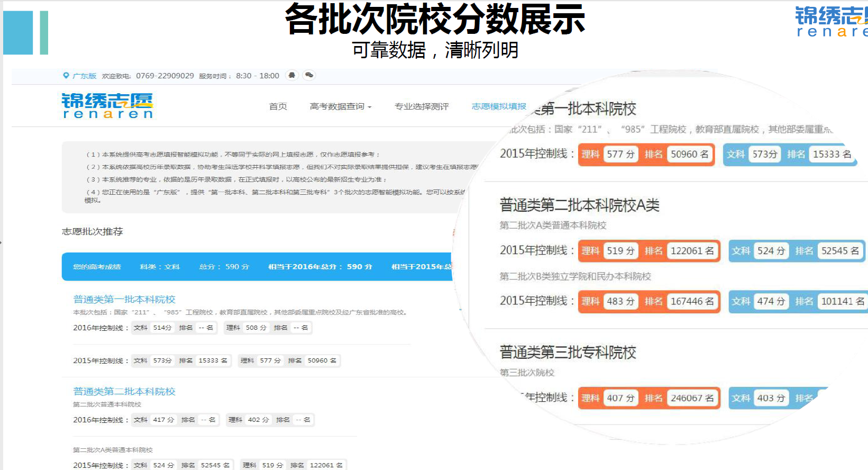Click the location pin icon beside 广东版

(x=66, y=76)
